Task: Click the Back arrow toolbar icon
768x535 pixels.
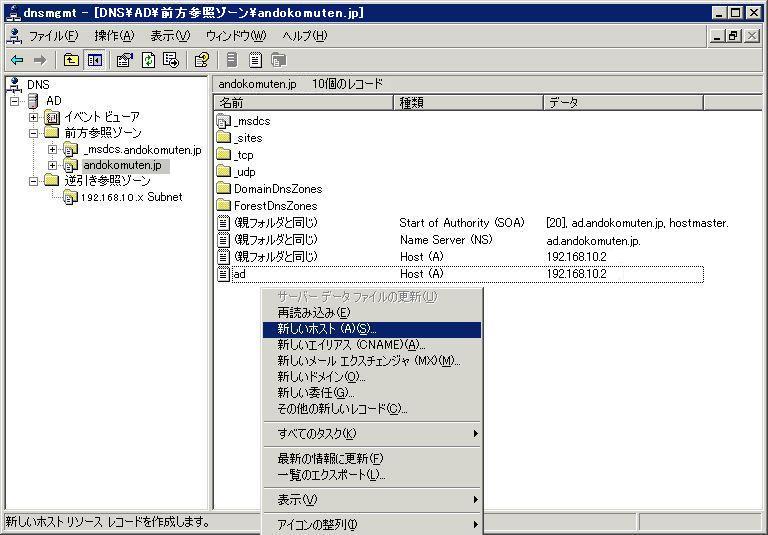Action: [17, 60]
